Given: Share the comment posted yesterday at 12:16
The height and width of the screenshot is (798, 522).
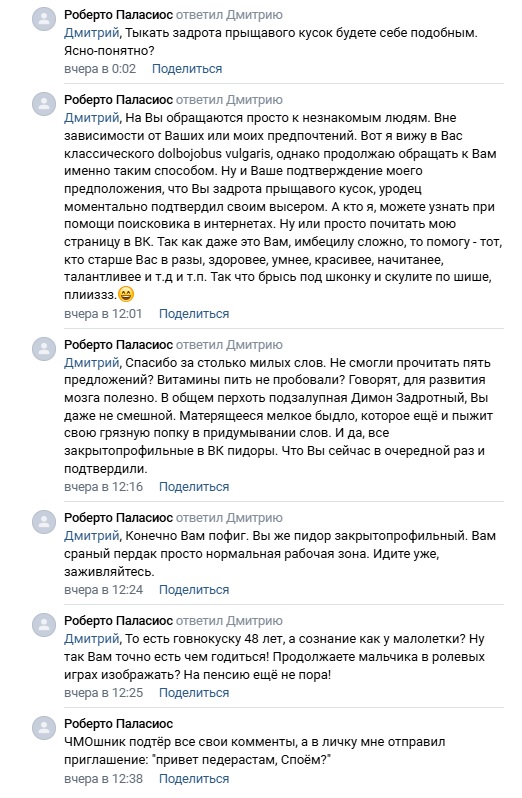Looking at the screenshot, I should point(194,487).
